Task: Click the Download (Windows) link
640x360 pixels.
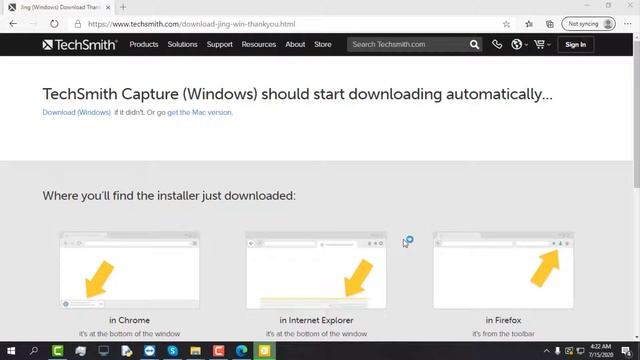Action: pos(77,112)
